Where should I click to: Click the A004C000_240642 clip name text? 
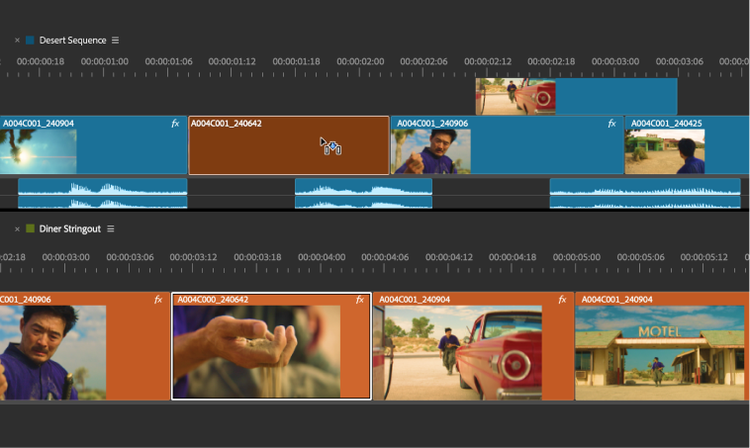[x=213, y=300]
